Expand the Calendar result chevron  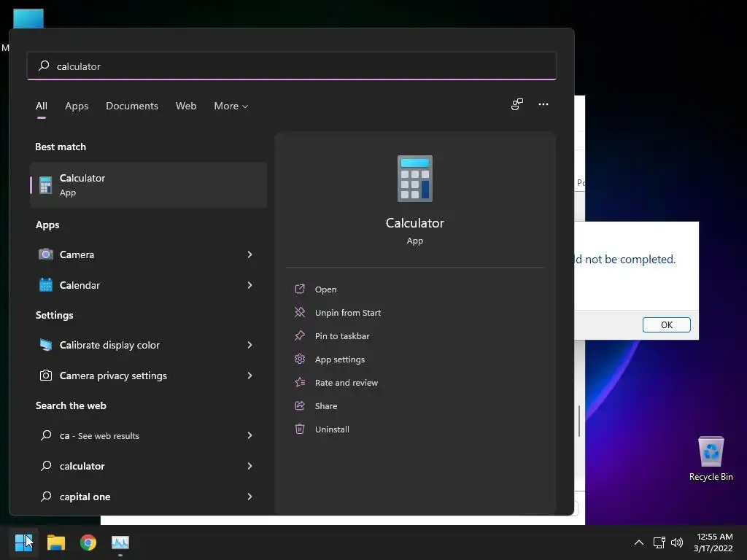249,285
